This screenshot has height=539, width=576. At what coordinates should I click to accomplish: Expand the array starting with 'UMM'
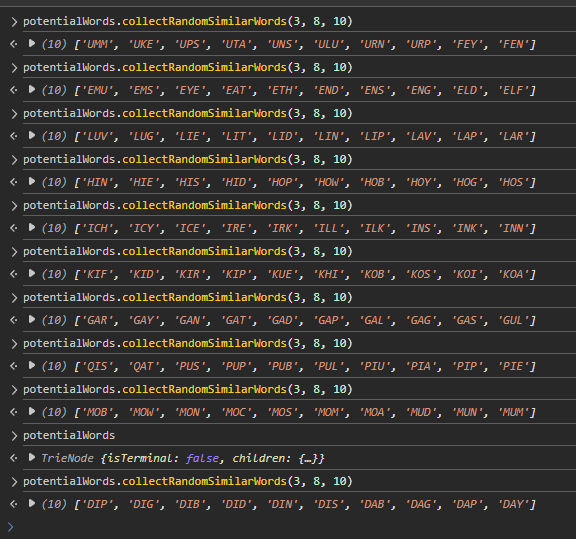pyautogui.click(x=32, y=44)
